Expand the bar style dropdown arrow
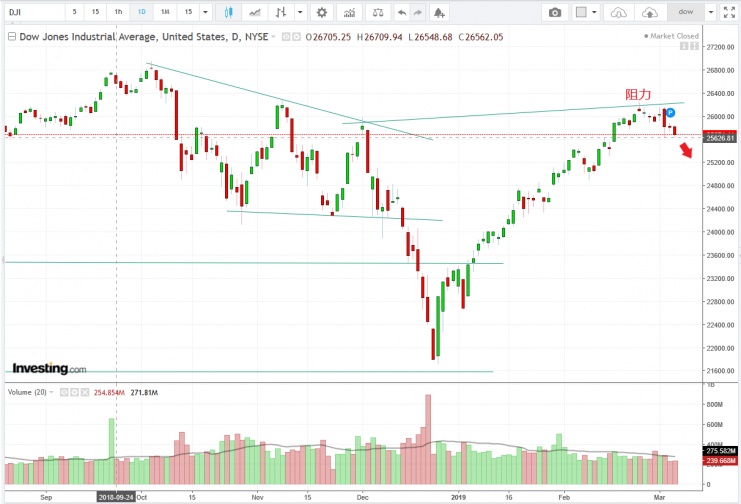The width and height of the screenshot is (741, 504). click(x=300, y=12)
